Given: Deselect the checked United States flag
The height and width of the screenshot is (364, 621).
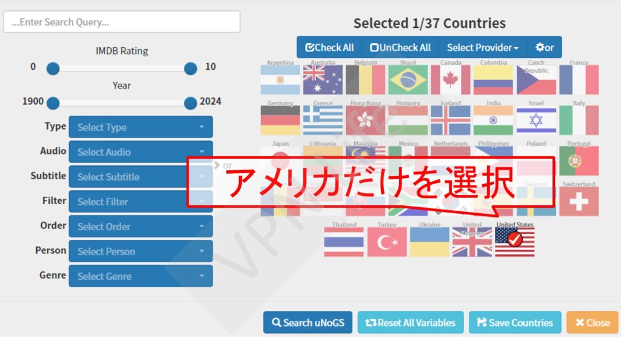Looking at the screenshot, I should point(515,241).
